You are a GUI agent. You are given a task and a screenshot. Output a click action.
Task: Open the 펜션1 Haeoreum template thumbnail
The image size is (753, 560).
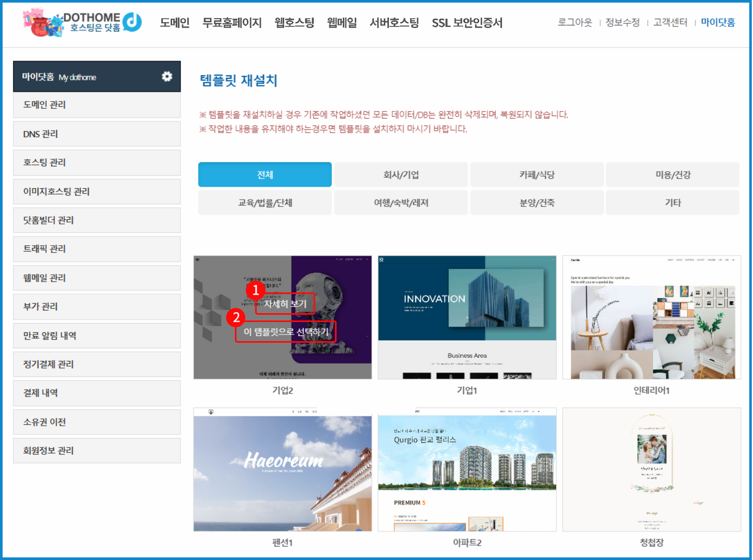coord(283,469)
